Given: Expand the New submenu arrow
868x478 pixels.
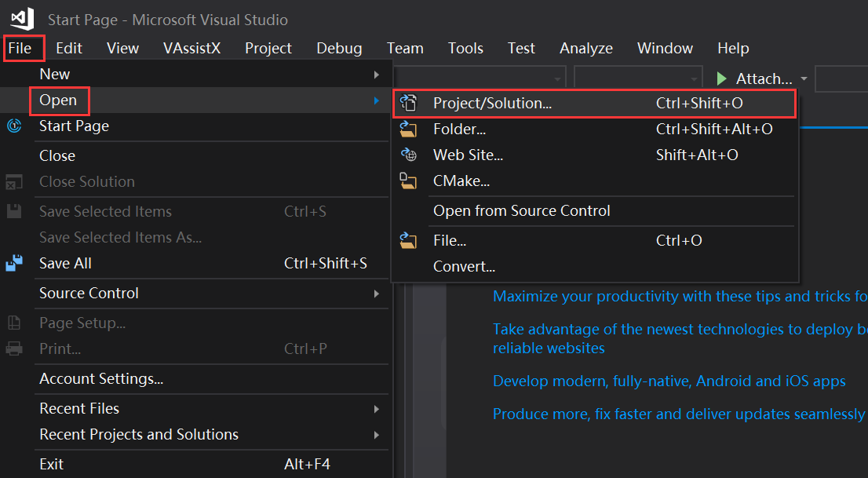Looking at the screenshot, I should (x=377, y=75).
